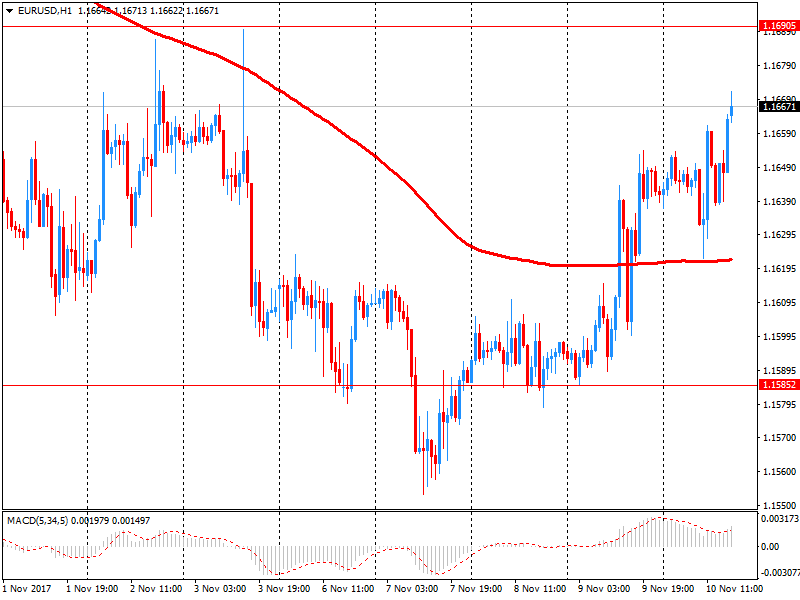Click the 1.15895 price scale value
Screen dimensions: 800x600
click(779, 370)
